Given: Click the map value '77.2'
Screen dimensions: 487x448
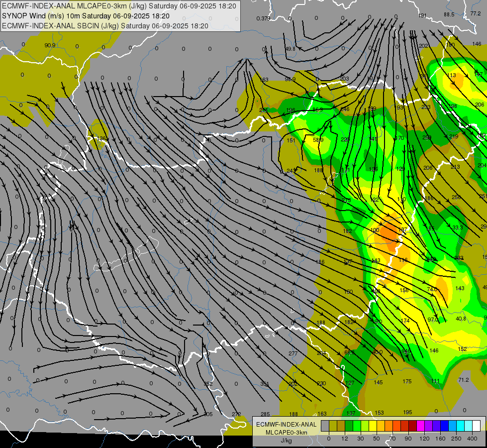Looking at the screenshot, I should click(476, 13).
